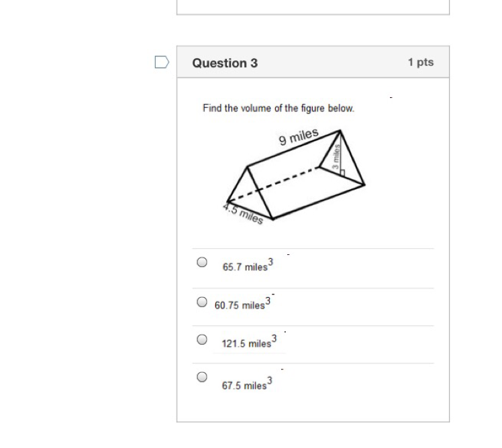
Task: Choose the 60.75 miles³ radio option
Action: tap(202, 302)
